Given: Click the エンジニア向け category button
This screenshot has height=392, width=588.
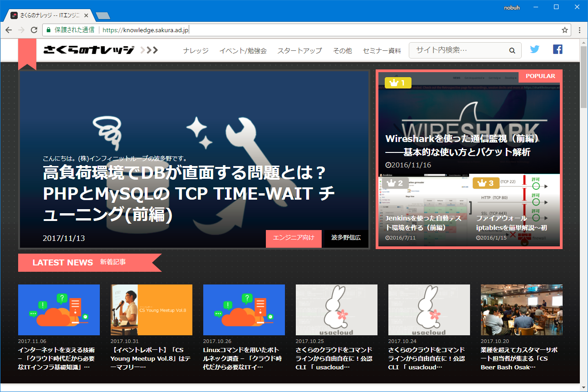Looking at the screenshot, I should pos(294,239).
